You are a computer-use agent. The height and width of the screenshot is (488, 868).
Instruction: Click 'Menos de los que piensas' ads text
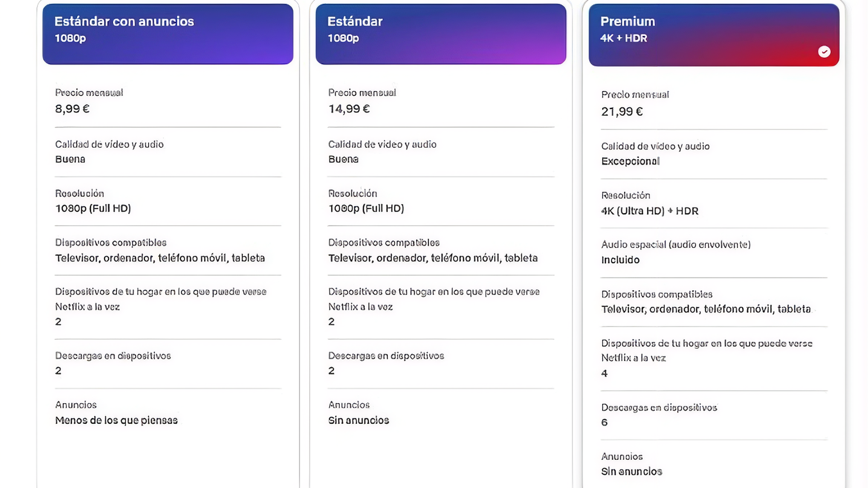(x=117, y=420)
